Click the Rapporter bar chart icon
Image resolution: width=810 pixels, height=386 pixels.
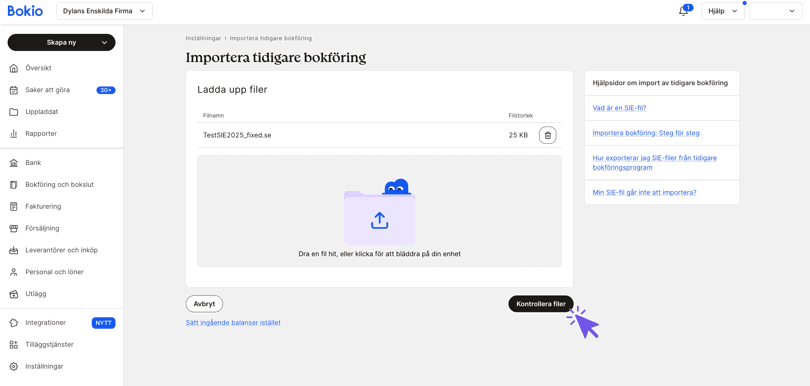click(x=14, y=133)
